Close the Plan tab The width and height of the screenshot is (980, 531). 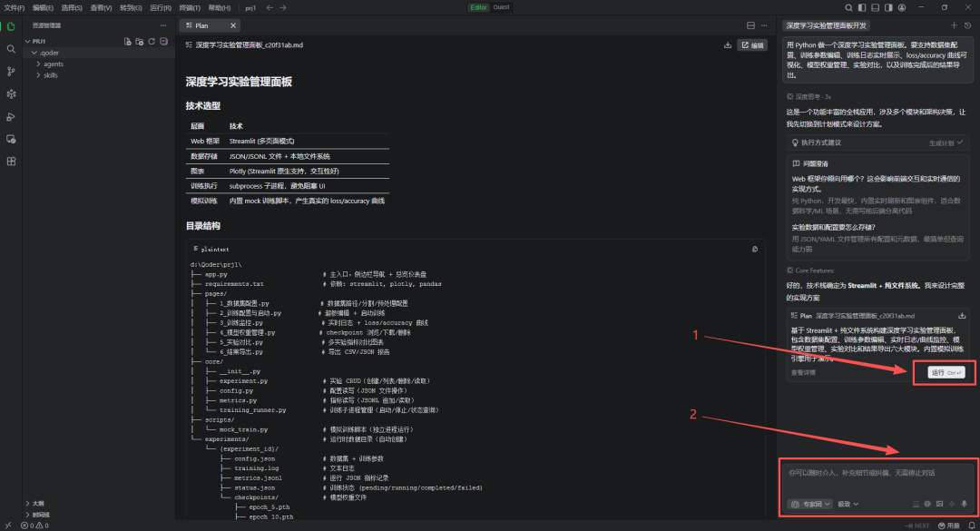(x=233, y=25)
